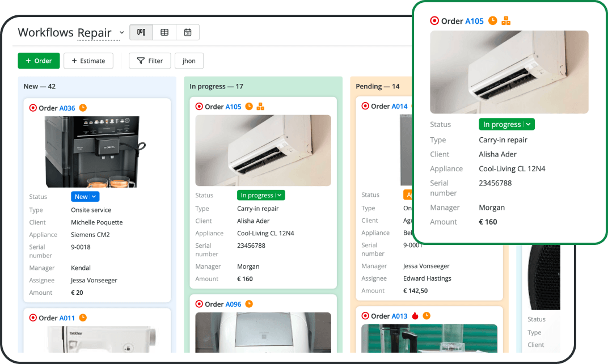Click clock icon on board card Order A105
This screenshot has width=608, height=364.
pos(249,106)
